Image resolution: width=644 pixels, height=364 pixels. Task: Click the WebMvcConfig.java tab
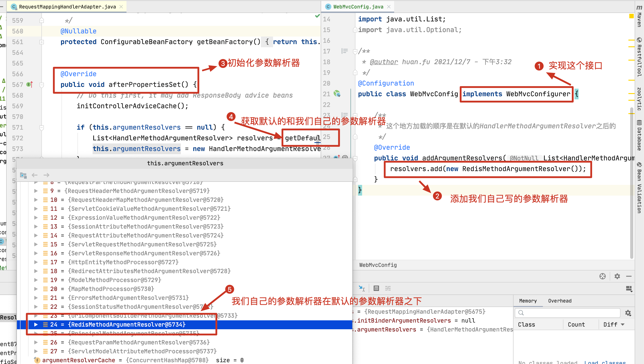tap(354, 6)
